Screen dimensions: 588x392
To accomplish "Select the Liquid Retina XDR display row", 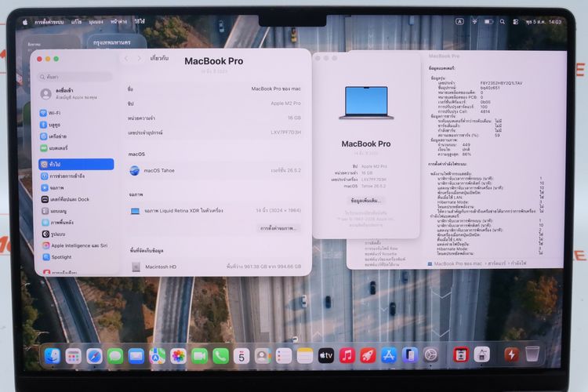I will [x=215, y=211].
